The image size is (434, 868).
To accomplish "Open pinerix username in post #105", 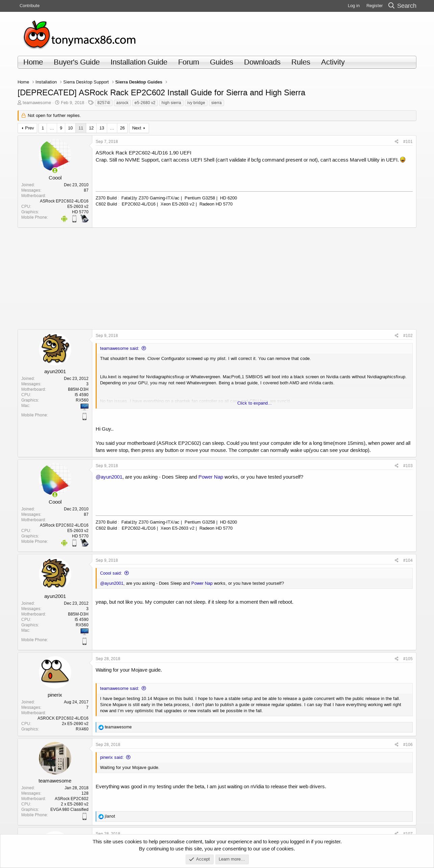I will [55, 695].
